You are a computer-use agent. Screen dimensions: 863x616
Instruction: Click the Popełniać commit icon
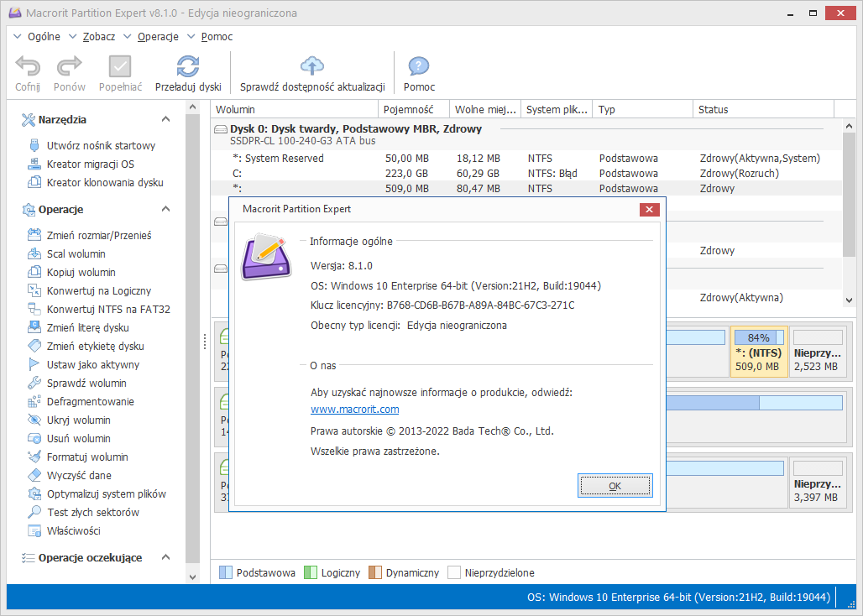[120, 66]
